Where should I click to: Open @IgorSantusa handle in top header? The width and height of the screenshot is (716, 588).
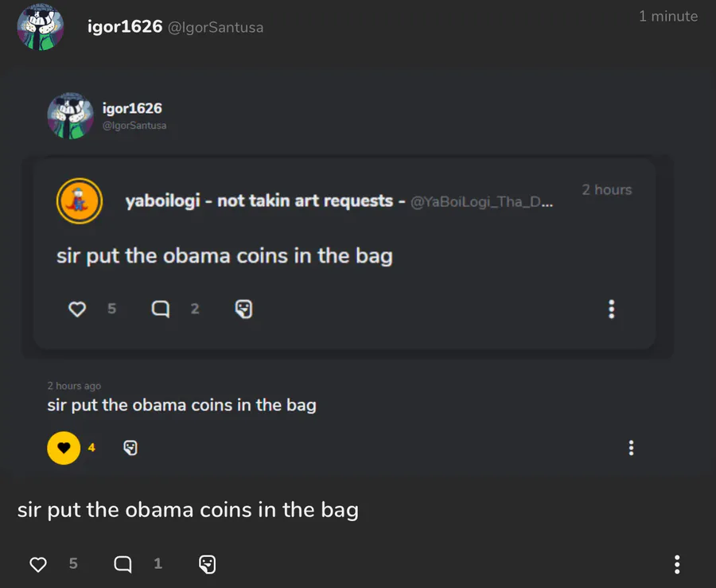[216, 27]
